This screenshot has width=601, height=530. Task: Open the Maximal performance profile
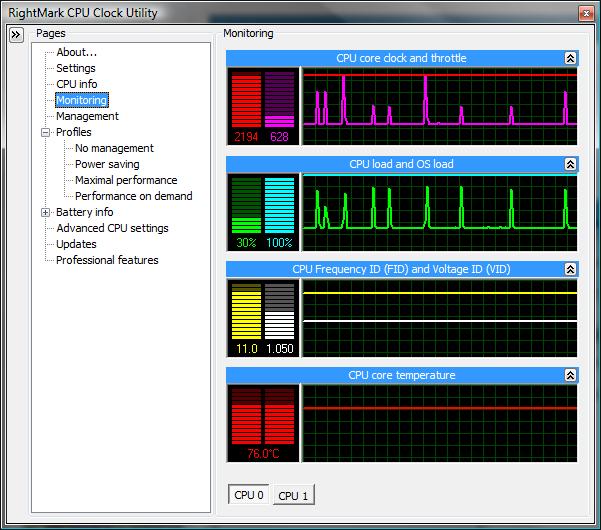126,180
